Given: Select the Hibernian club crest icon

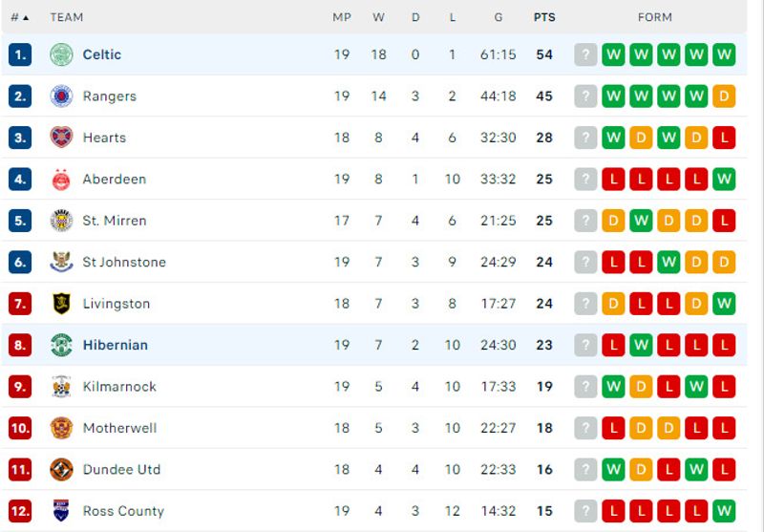Looking at the screenshot, I should (61, 345).
